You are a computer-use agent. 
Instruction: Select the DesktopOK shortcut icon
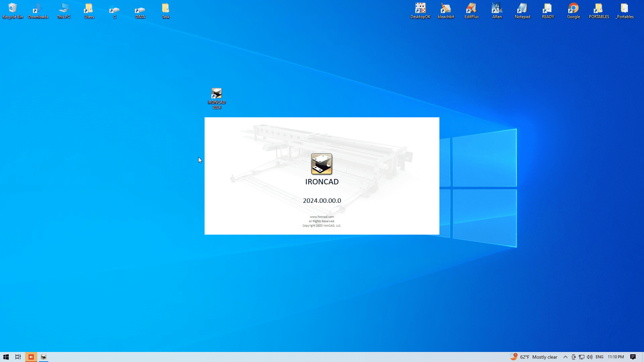pos(420,11)
